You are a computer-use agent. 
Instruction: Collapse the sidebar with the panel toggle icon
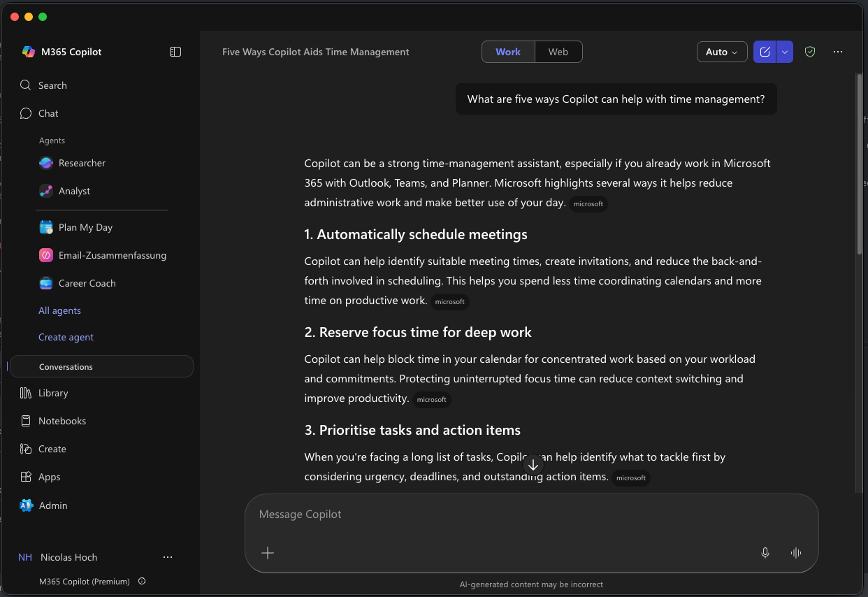(175, 52)
